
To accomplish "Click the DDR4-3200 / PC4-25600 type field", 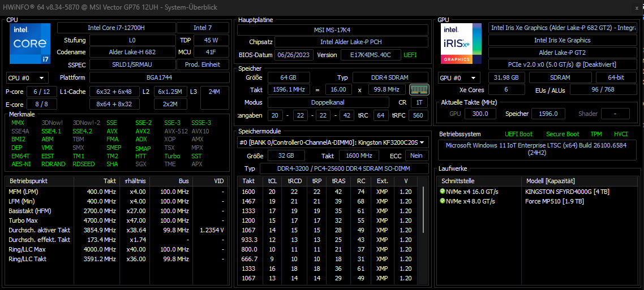I will point(344,168).
